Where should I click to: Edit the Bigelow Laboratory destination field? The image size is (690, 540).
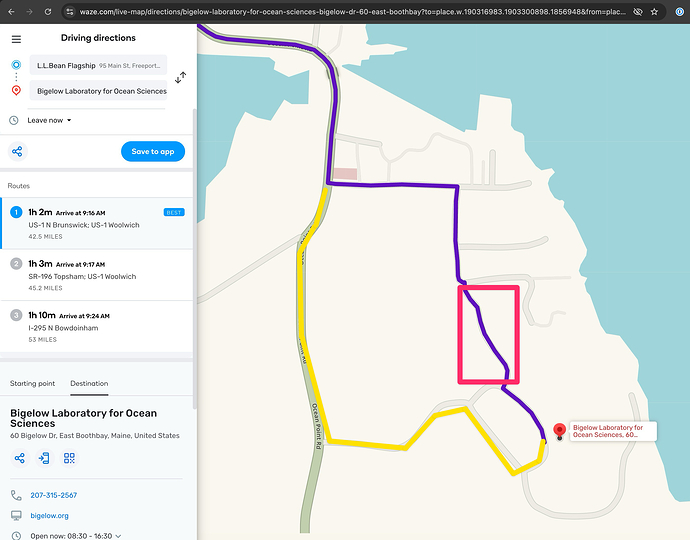99,91
